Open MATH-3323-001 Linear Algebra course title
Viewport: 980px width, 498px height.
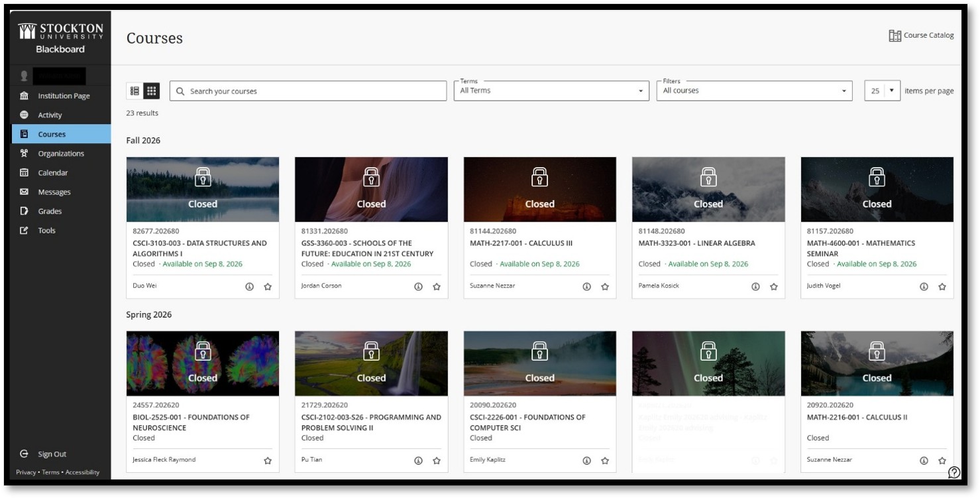(696, 243)
